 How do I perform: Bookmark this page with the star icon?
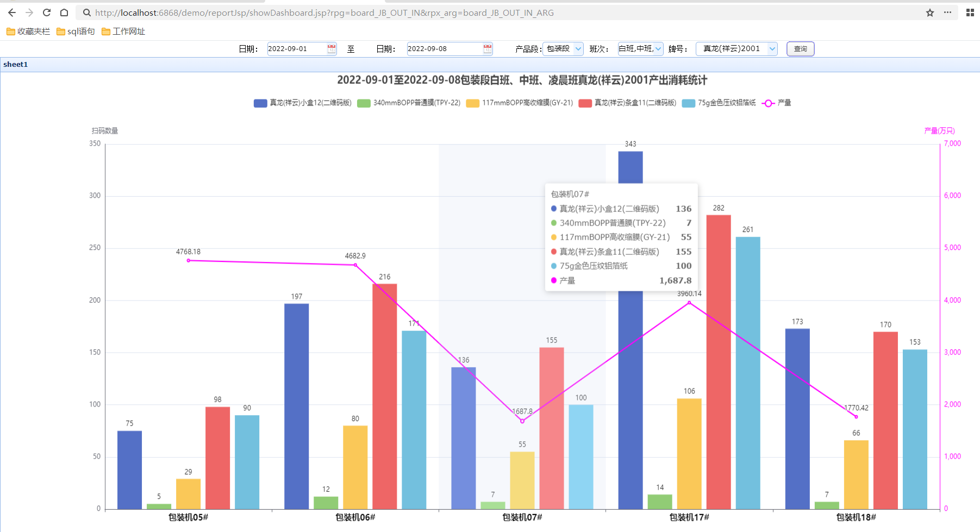(930, 12)
